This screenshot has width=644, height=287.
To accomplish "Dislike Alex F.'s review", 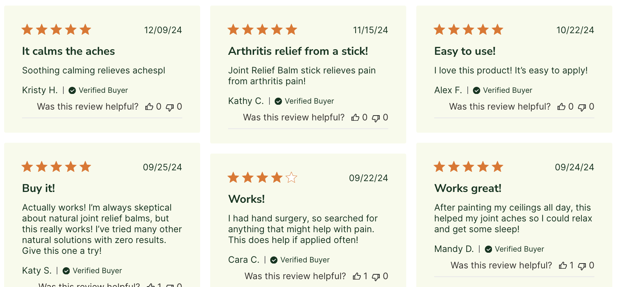I will click(582, 107).
